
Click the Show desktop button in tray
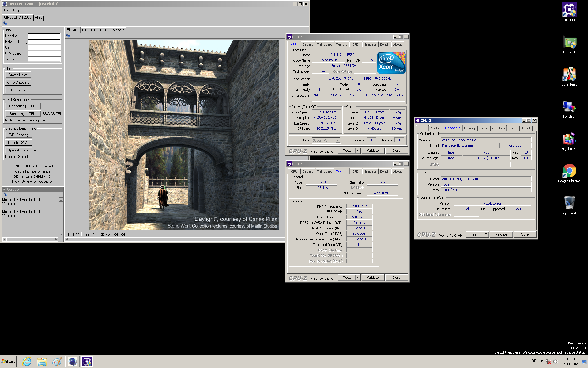584,362
